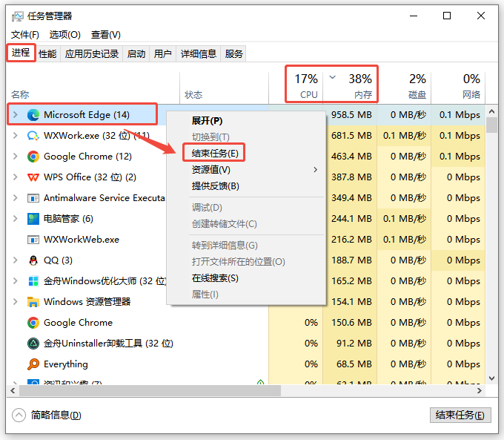Select 在线搜索(S) from the context menu
The height and width of the screenshot is (440, 504).
pos(246,278)
